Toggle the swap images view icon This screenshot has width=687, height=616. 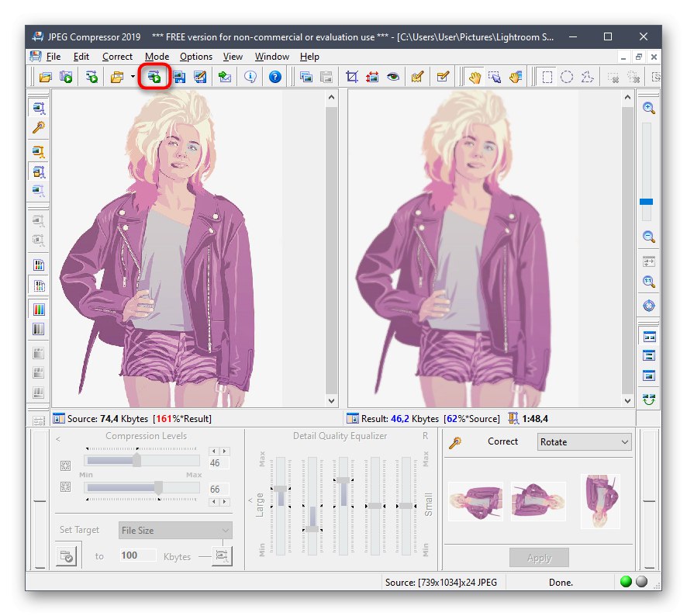coord(648,400)
